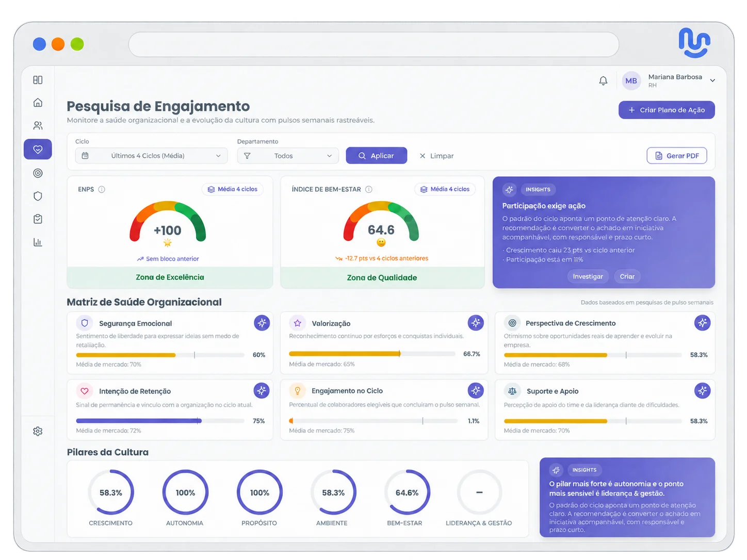Click Criar Plano de Ação button
Image resolution: width=747 pixels, height=560 pixels.
pos(667,110)
